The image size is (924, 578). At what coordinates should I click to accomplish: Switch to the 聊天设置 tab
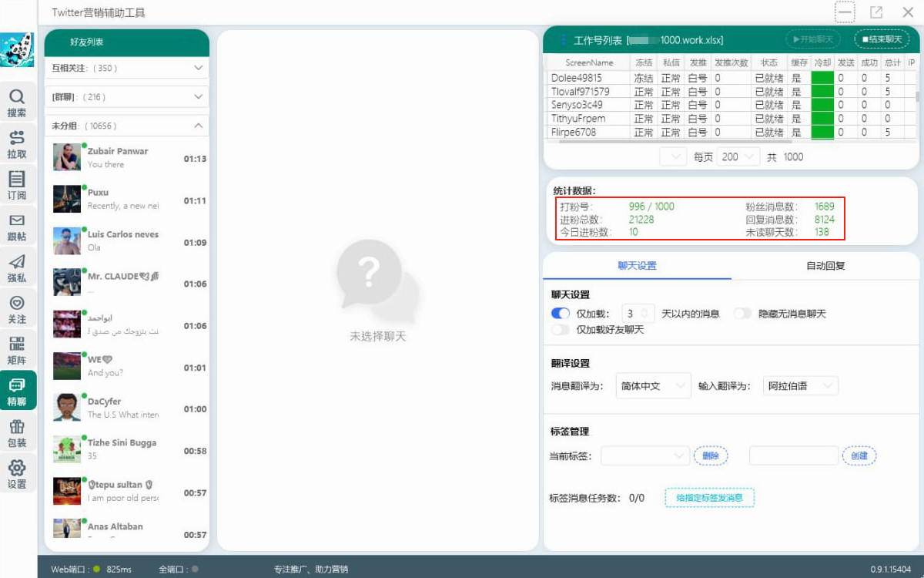(637, 266)
